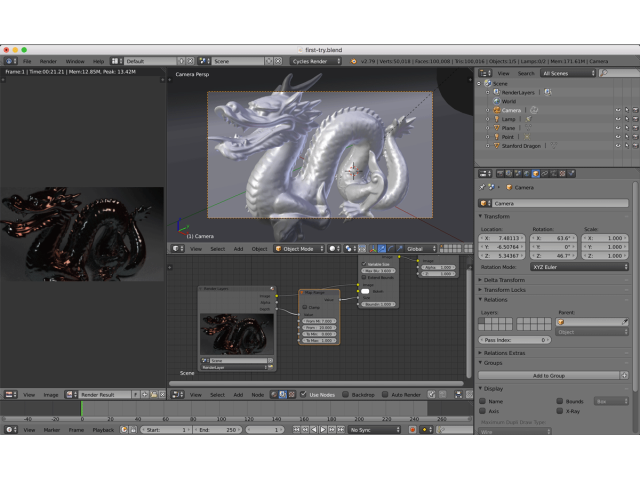Click the pin icon in properties header

(482, 187)
